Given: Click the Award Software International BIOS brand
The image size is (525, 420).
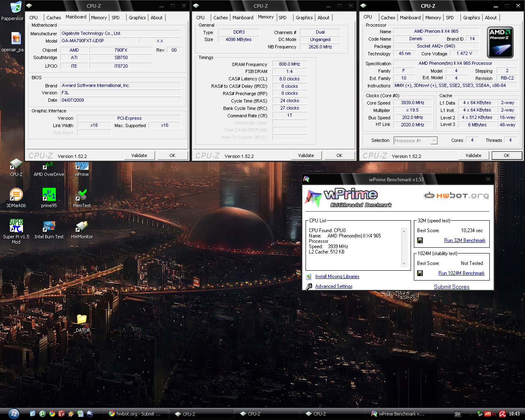Looking at the screenshot, I should click(121, 86).
